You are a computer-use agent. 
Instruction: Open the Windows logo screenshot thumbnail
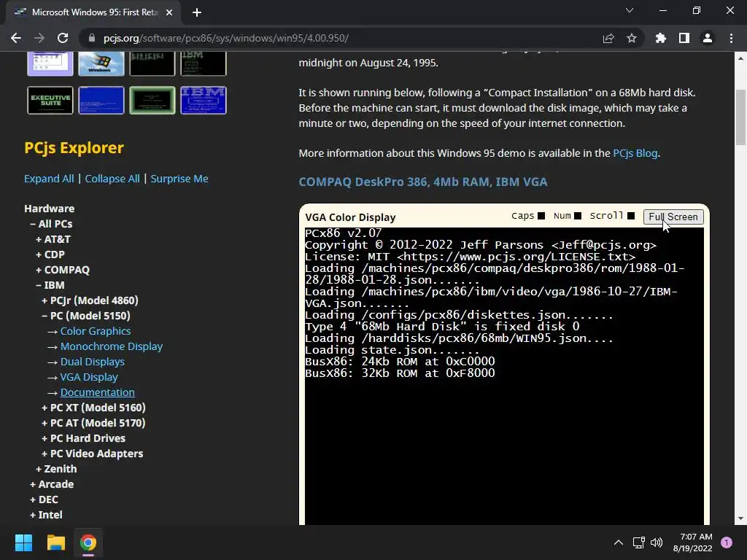click(x=101, y=64)
